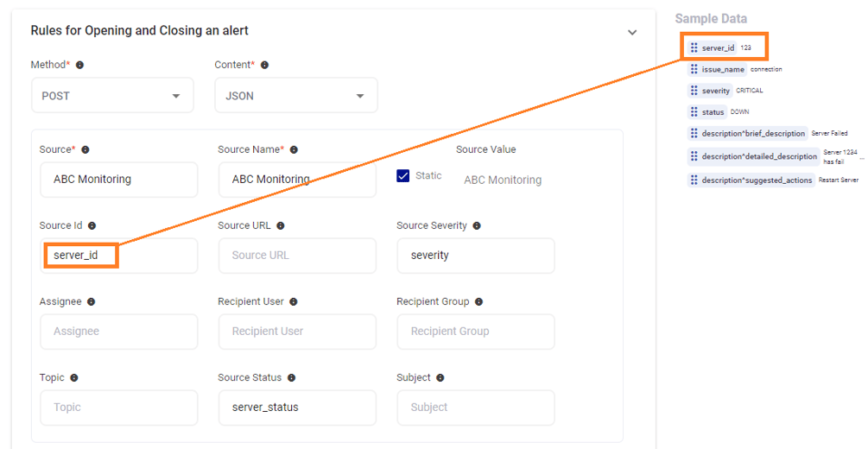Select the description*brief_description sample chip
The height and width of the screenshot is (449, 868).
pyautogui.click(x=748, y=134)
